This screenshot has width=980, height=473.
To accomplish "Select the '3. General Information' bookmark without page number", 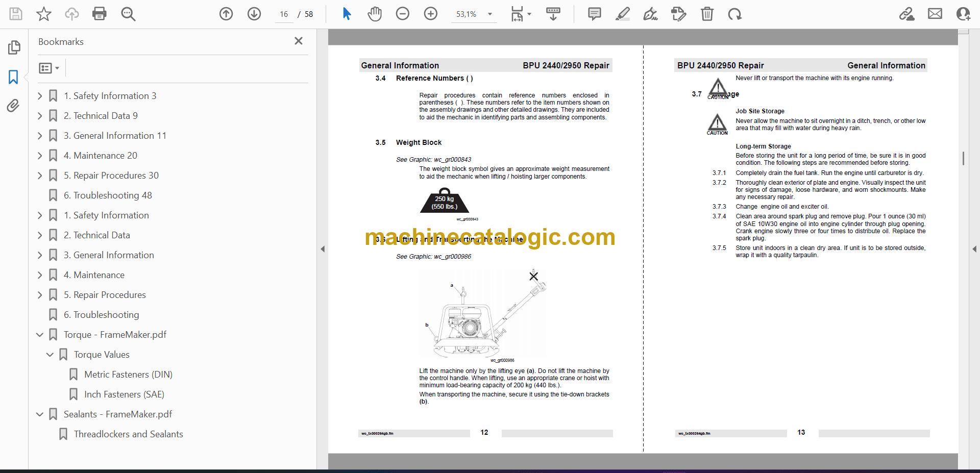I will (x=109, y=255).
